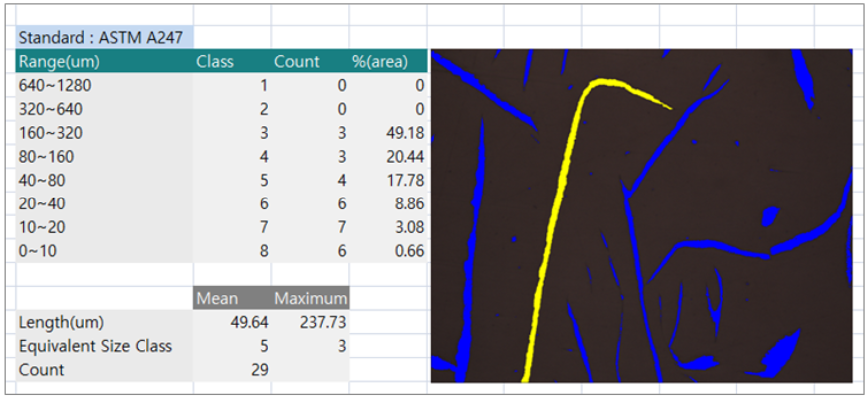Select the Count column header cell
868x396 pixels.
pos(310,61)
